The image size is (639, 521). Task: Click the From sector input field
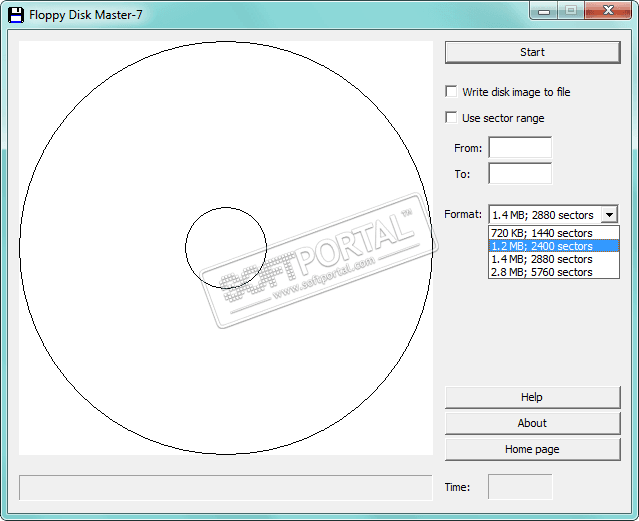(x=520, y=147)
